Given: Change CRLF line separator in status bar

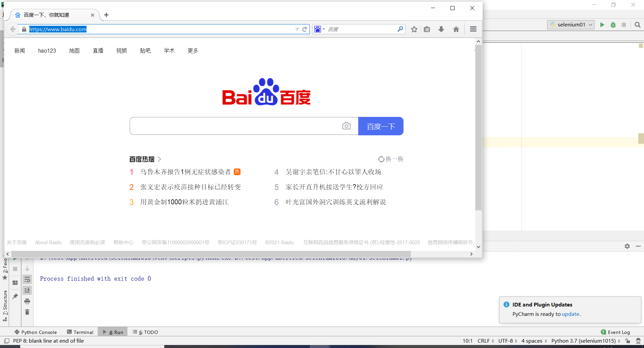Looking at the screenshot, I should [x=486, y=341].
